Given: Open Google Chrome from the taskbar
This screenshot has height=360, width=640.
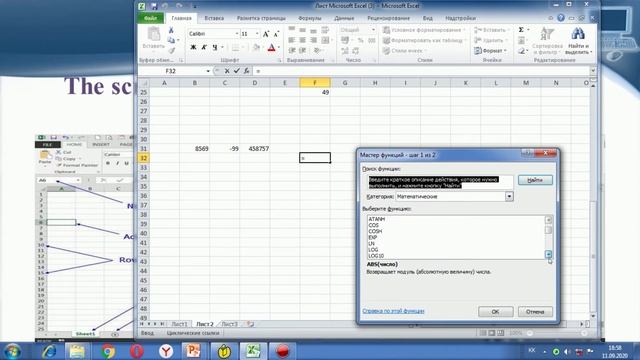Looking at the screenshot, I should tap(108, 351).
